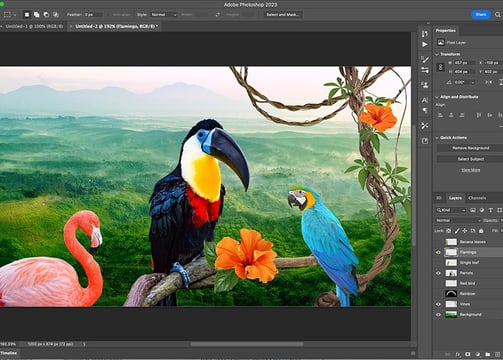Image resolution: width=503 pixels, height=360 pixels.
Task: Open the blend mode dropdown set to Normal
Action: (x=458, y=221)
